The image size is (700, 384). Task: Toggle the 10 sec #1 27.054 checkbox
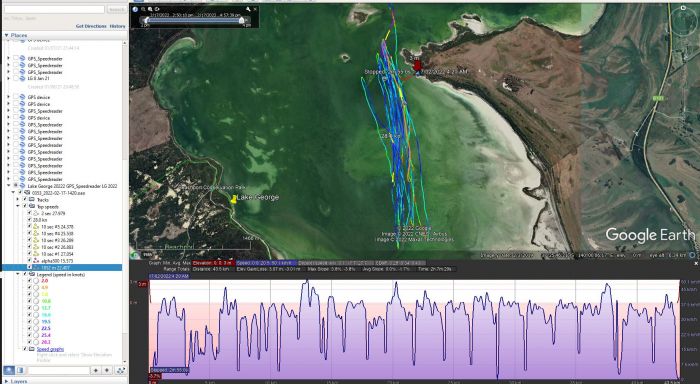pos(29,254)
